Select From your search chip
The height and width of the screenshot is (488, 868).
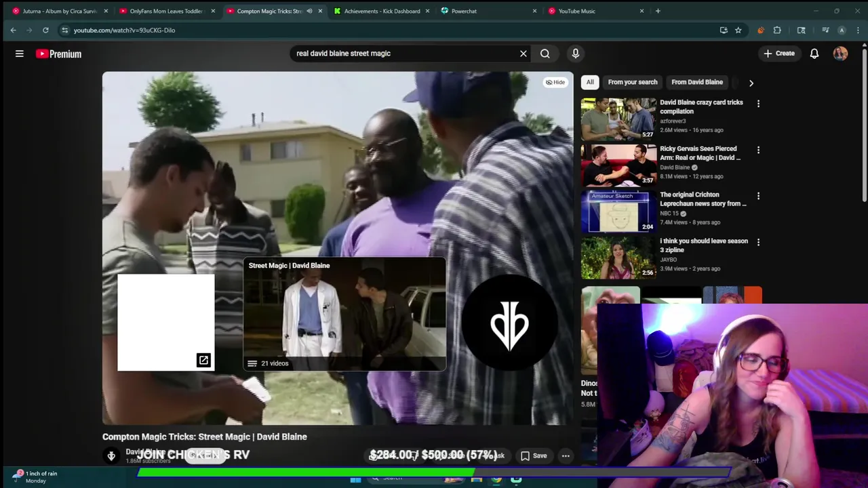633,82
